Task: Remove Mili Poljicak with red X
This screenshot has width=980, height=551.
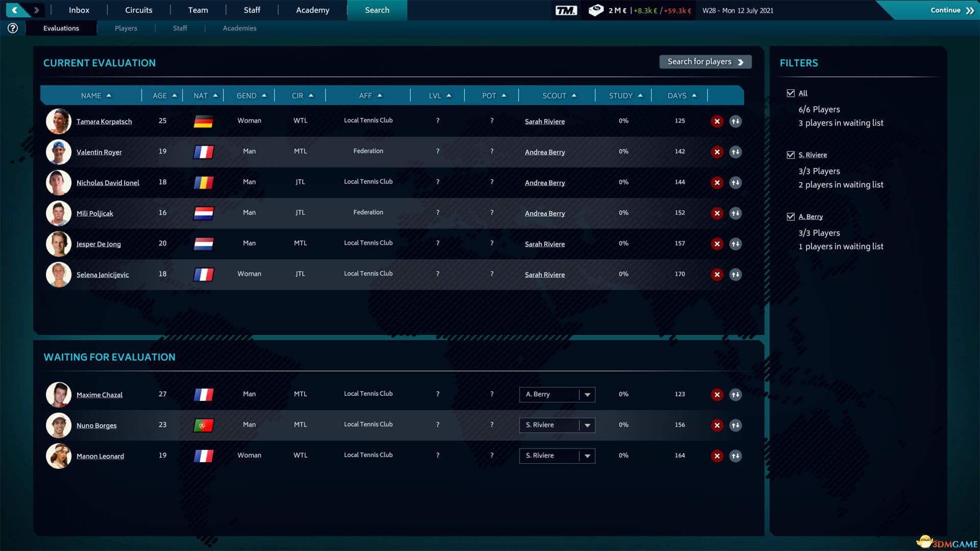Action: 717,213
